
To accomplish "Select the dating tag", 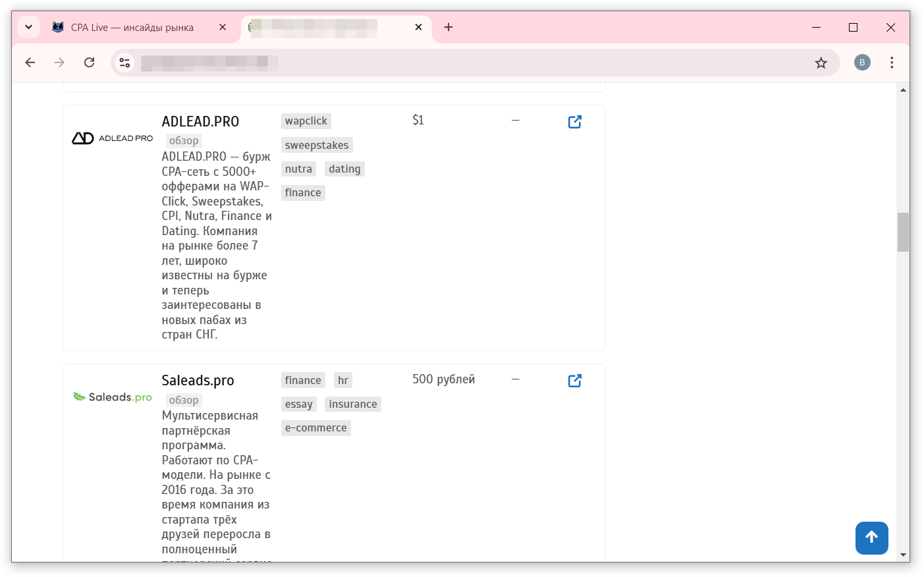I will tap(344, 169).
